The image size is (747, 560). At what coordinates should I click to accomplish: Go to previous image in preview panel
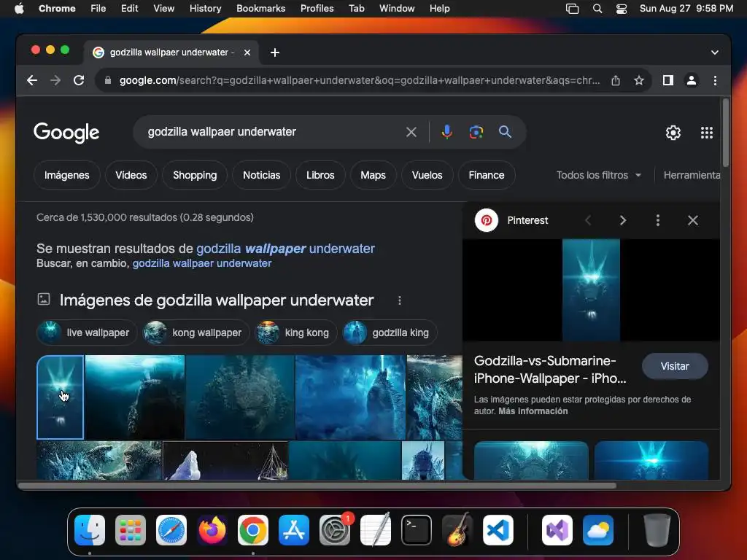point(588,220)
